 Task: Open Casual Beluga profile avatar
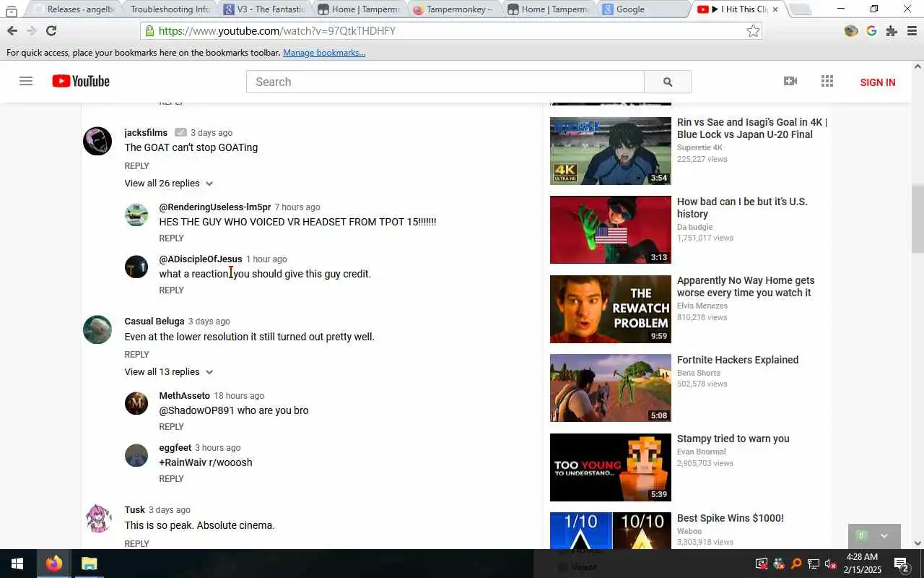[x=97, y=329]
